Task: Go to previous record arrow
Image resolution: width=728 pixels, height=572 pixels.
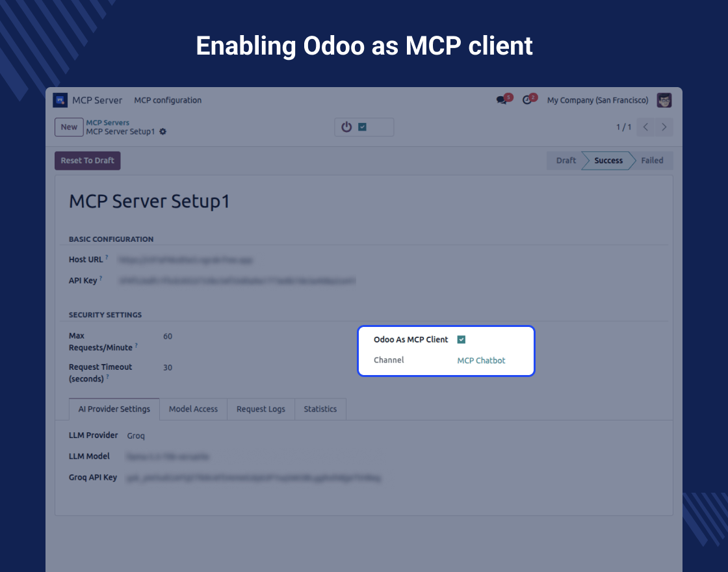Action: pyautogui.click(x=645, y=127)
